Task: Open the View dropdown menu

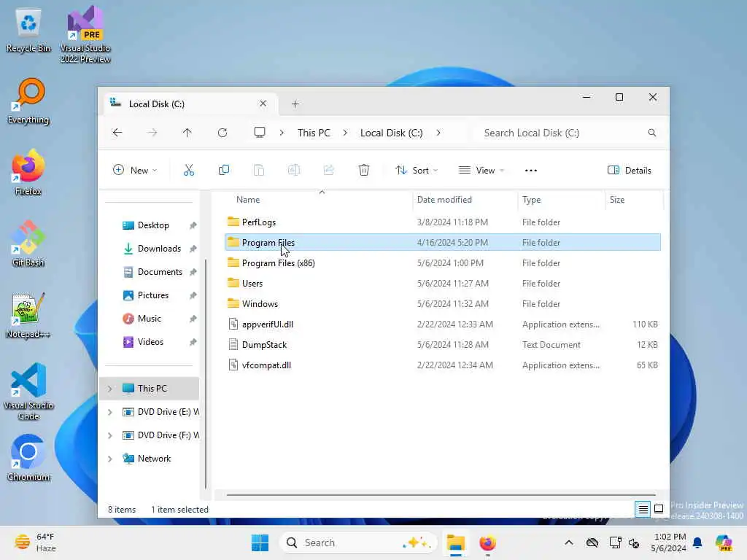Action: 481,171
